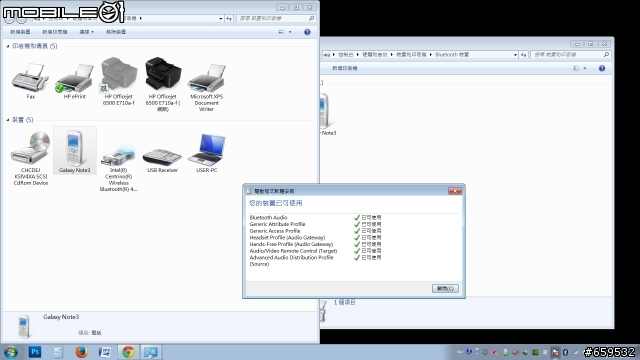Viewport: 640px width, 360px height.
Task: Click view icon in Bluetooth devices window toolbar
Action: coord(576,68)
